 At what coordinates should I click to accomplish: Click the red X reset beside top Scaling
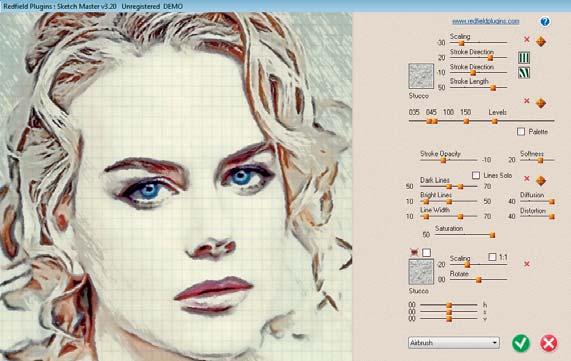click(527, 39)
